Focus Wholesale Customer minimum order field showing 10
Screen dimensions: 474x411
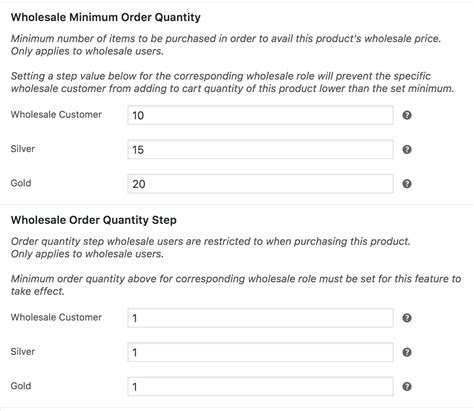click(260, 115)
